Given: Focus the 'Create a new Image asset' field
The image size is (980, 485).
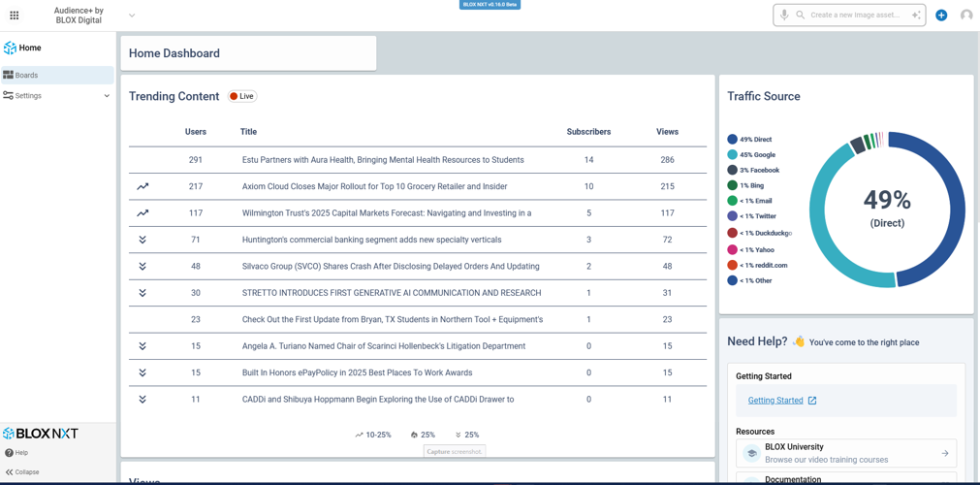Looking at the screenshot, I should [x=855, y=15].
